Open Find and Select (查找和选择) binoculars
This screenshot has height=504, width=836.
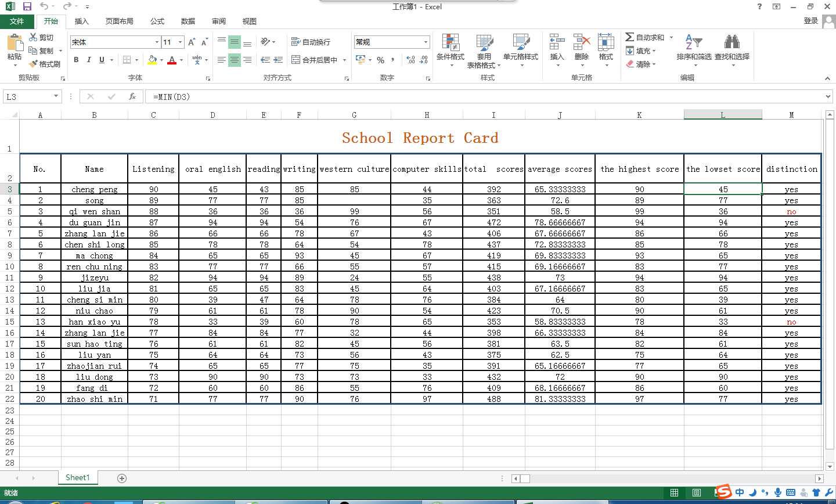(732, 50)
